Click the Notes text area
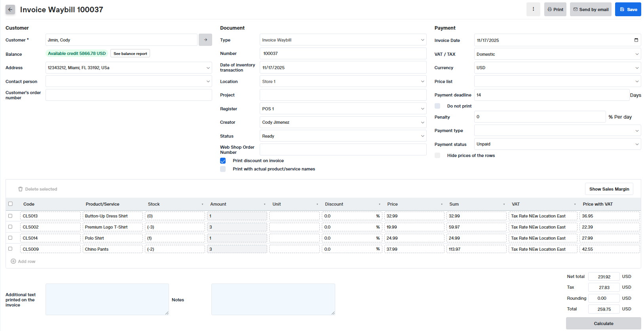The width and height of the screenshot is (644, 331). (273, 299)
